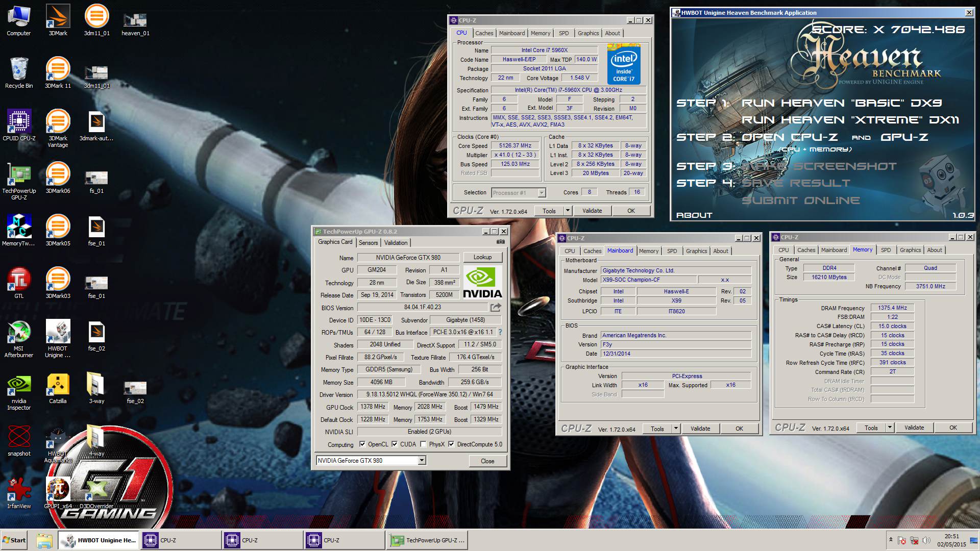Open Graphics tab in CPU-Z Mainboard window
The width and height of the screenshot is (980, 551).
[x=696, y=251]
